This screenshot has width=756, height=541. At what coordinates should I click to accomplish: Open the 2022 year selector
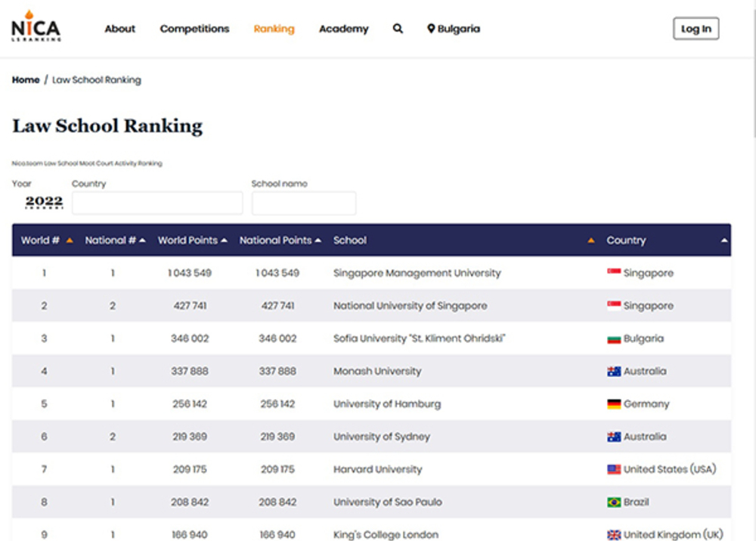coord(44,202)
